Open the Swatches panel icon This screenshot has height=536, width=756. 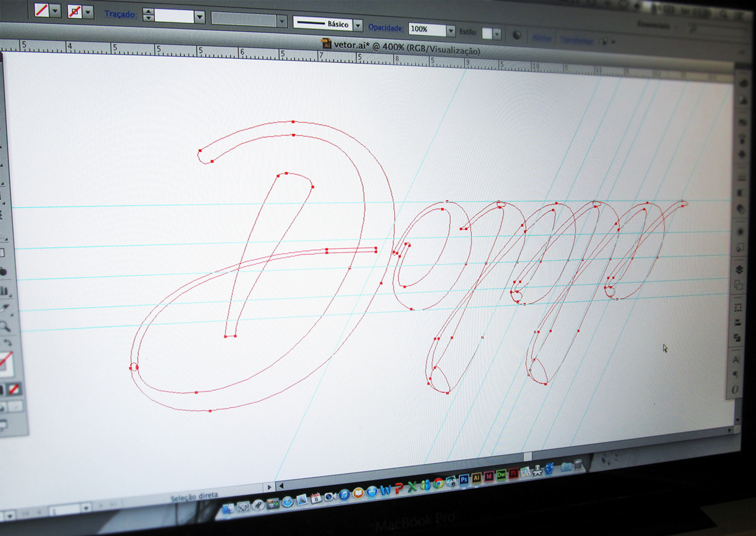click(x=743, y=121)
